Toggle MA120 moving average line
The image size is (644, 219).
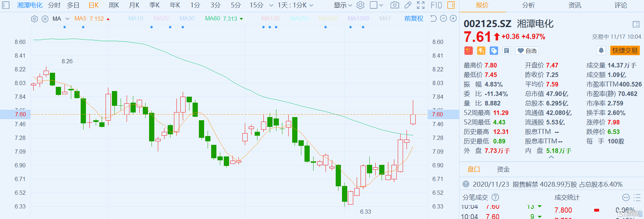(x=271, y=19)
